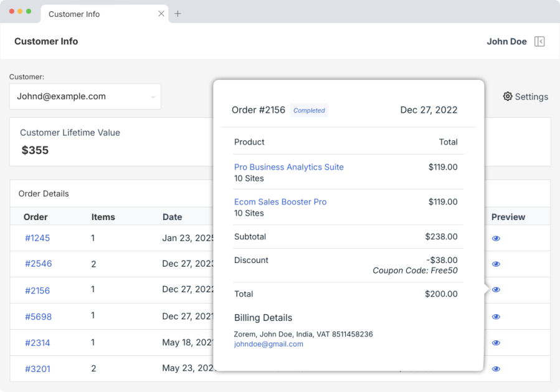Viewport: 560px width, 392px height.
Task: Click the Completed status badge
Action: [x=309, y=110]
